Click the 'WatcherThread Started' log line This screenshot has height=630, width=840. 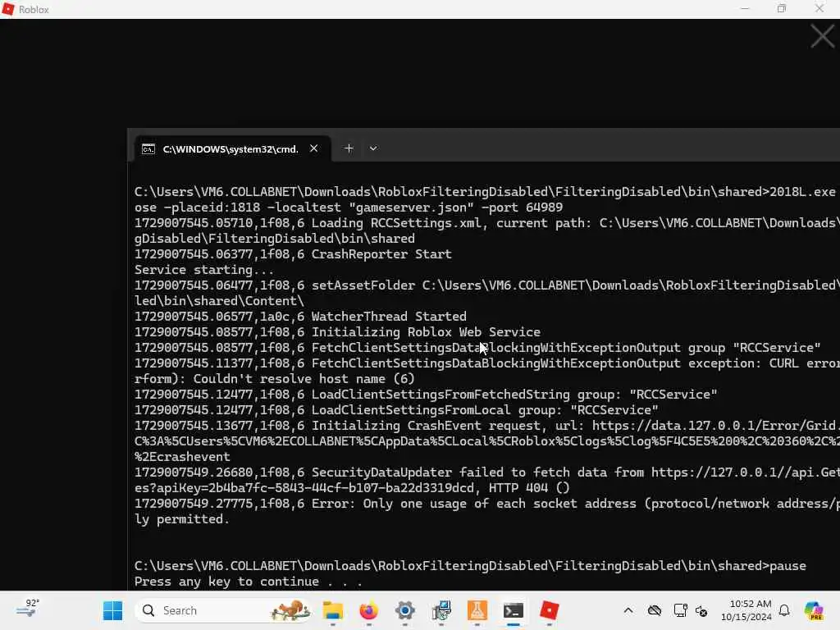300,316
